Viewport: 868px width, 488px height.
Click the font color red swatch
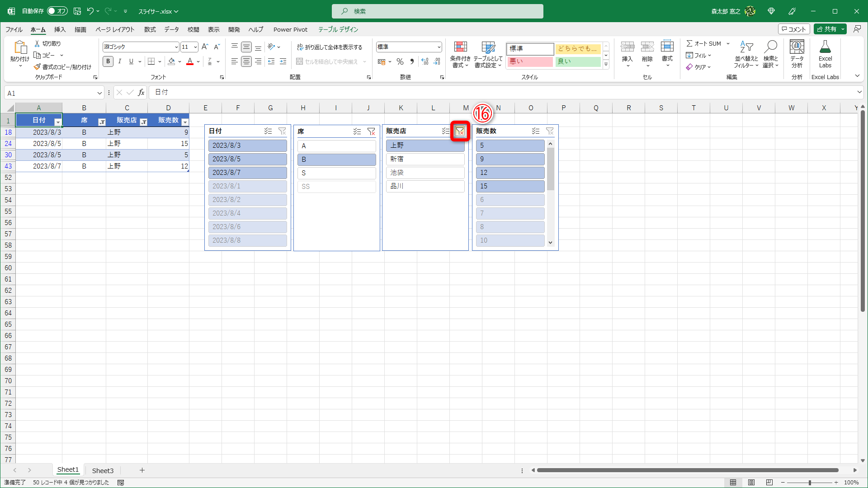(x=190, y=61)
